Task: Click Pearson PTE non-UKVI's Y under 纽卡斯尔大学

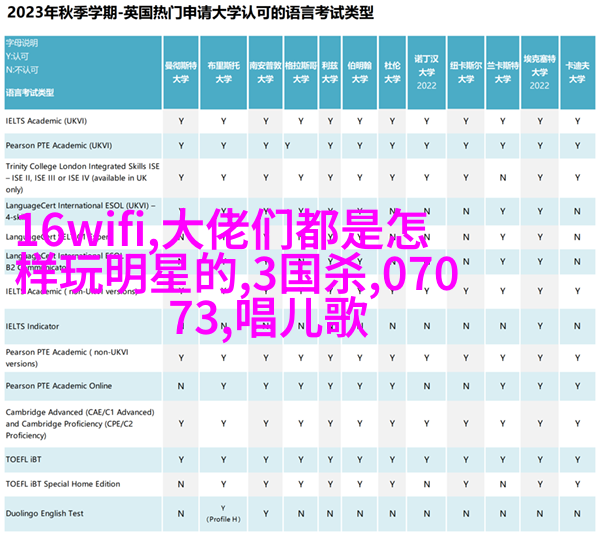Action: tap(466, 358)
